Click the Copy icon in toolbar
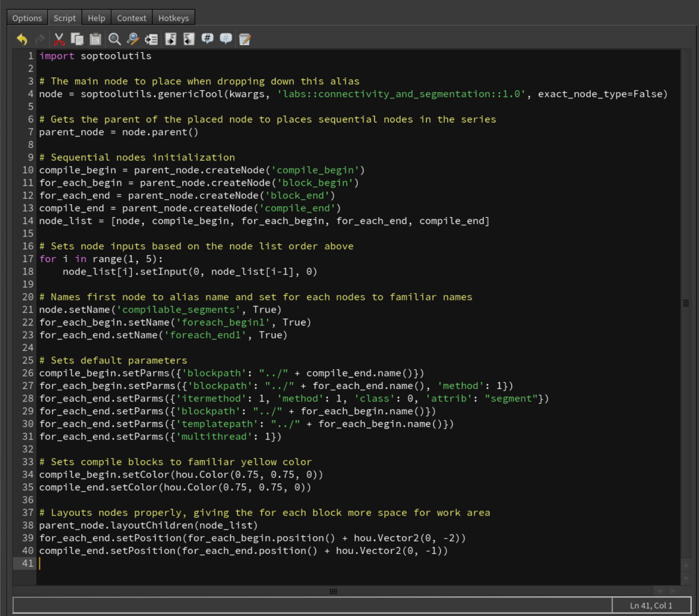This screenshot has width=699, height=616. point(77,39)
